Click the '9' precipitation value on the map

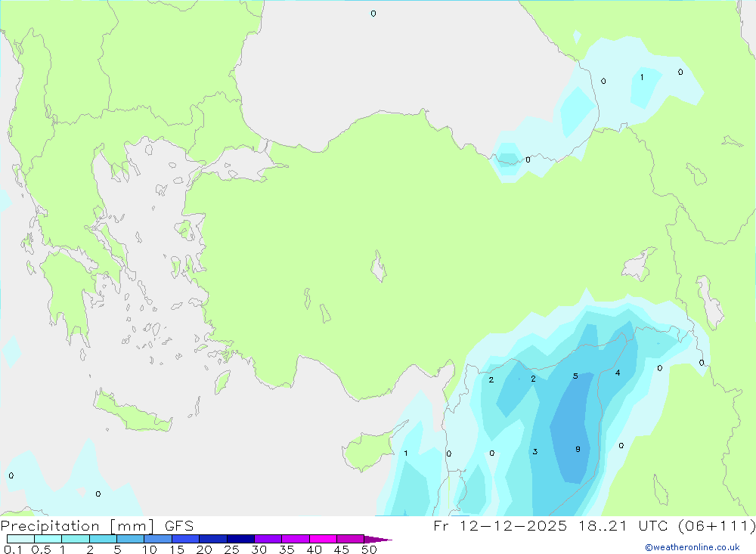[578, 450]
